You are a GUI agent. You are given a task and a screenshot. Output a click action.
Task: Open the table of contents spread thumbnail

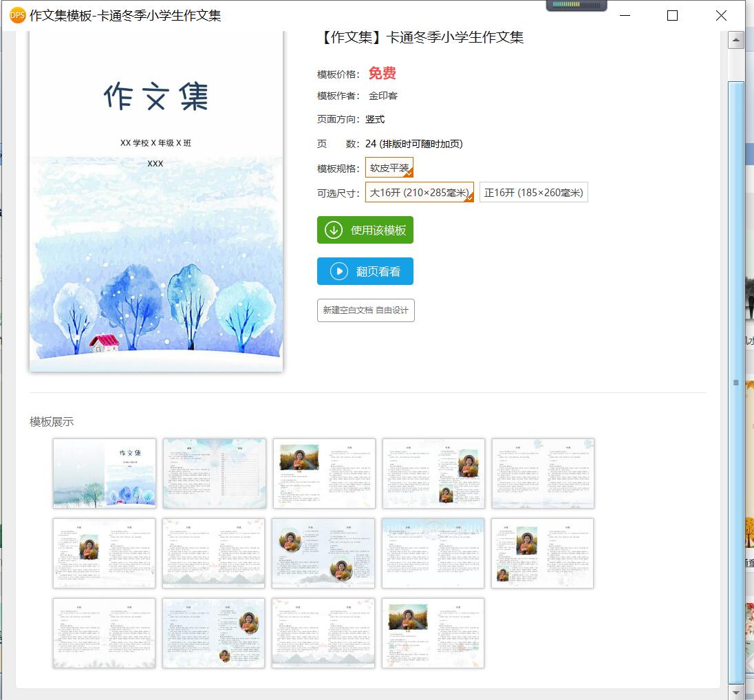pyautogui.click(x=215, y=474)
